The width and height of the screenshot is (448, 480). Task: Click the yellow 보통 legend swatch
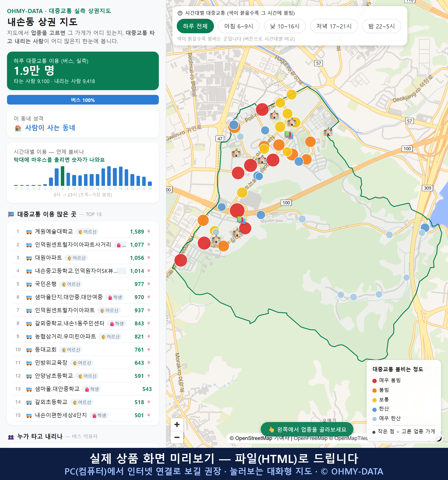point(374,400)
